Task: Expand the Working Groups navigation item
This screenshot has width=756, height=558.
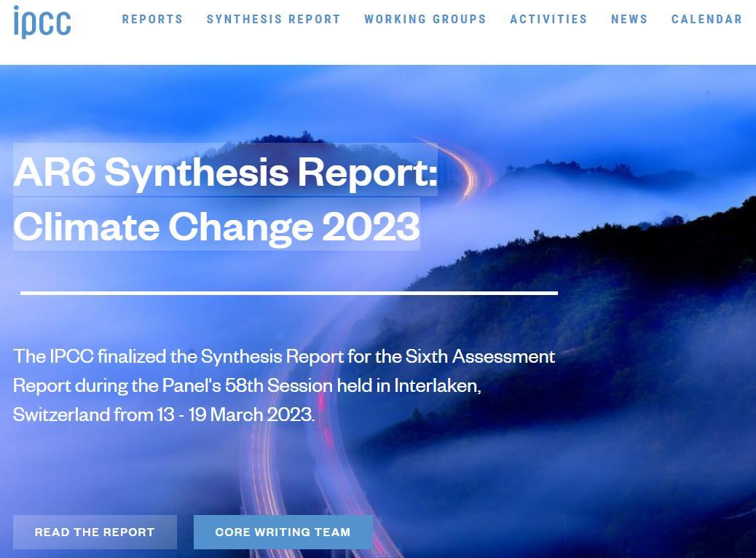Action: 425,19
